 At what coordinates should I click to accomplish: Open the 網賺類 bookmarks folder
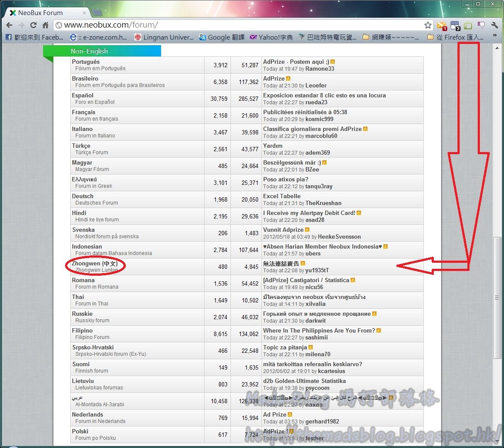tap(391, 37)
